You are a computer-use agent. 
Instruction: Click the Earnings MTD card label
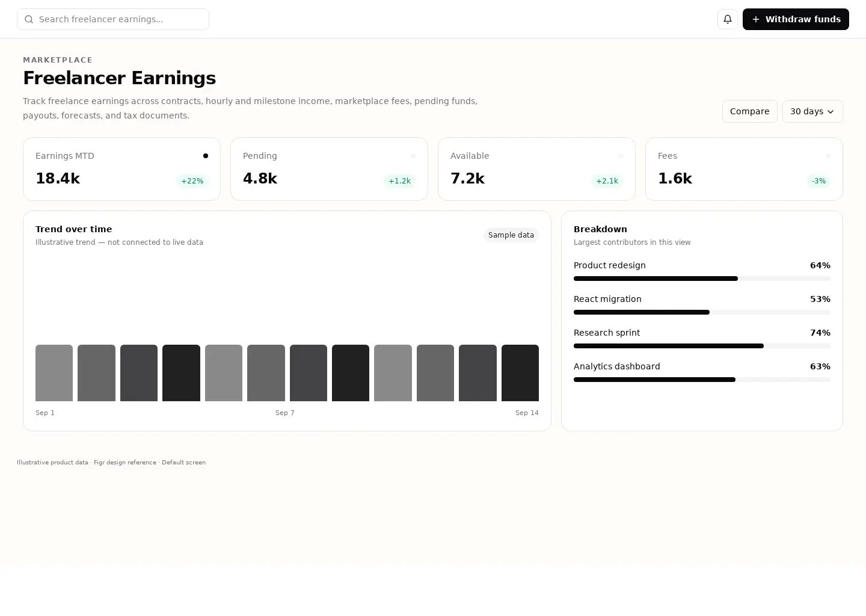(x=65, y=156)
